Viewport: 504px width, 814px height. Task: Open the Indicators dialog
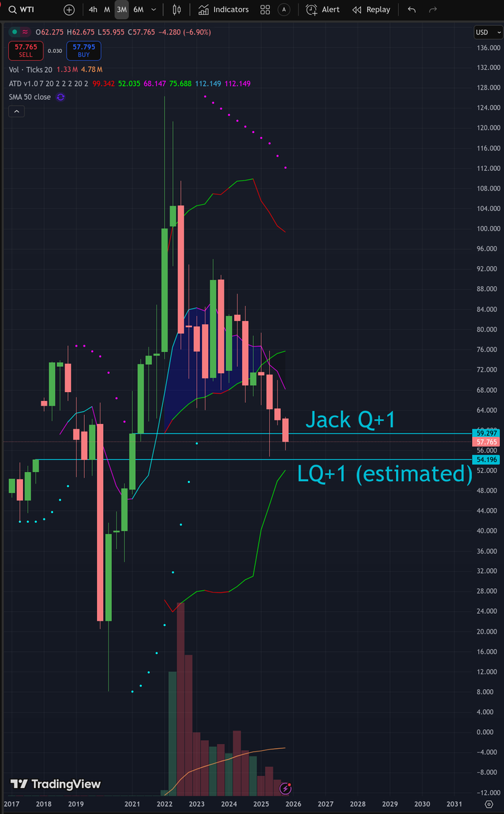click(223, 9)
